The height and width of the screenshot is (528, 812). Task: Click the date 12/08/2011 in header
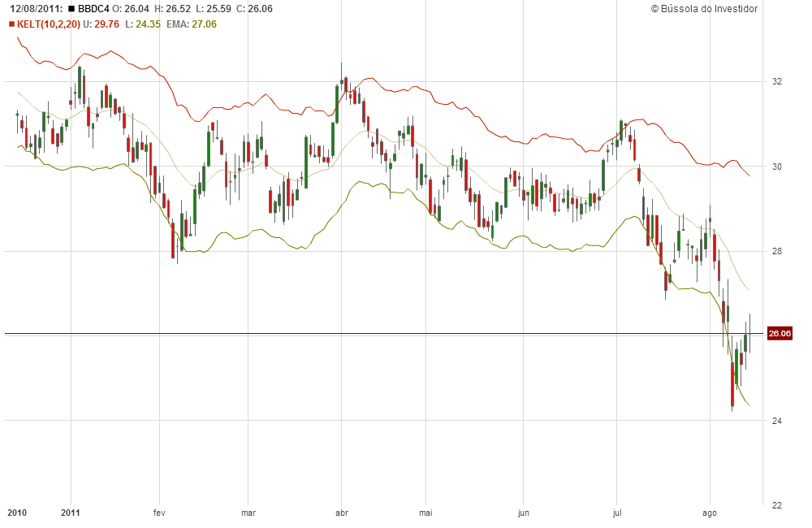37,9
